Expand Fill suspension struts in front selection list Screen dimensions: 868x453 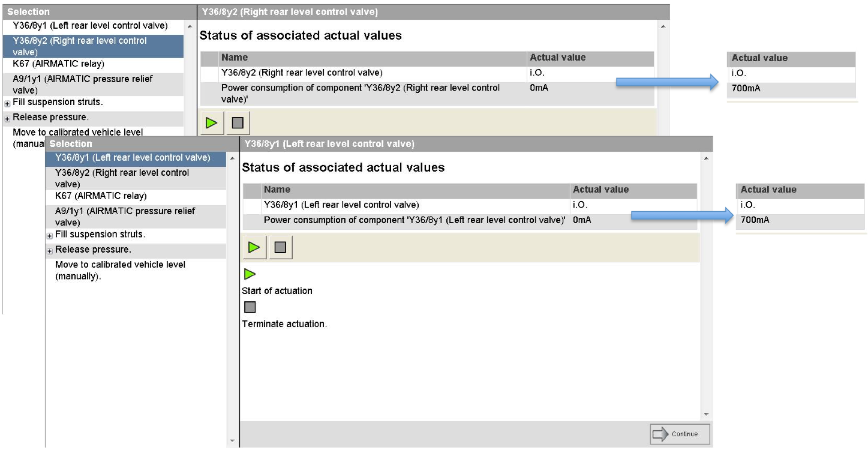pyautogui.click(x=50, y=236)
